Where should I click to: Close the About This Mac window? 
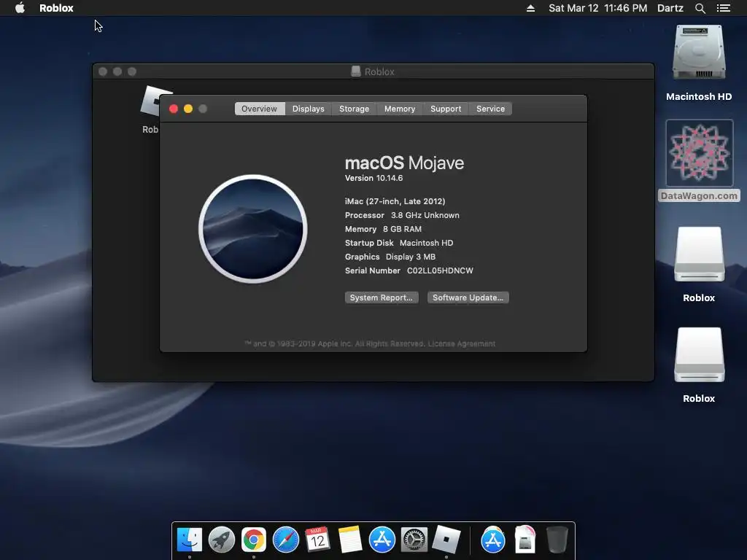point(174,109)
